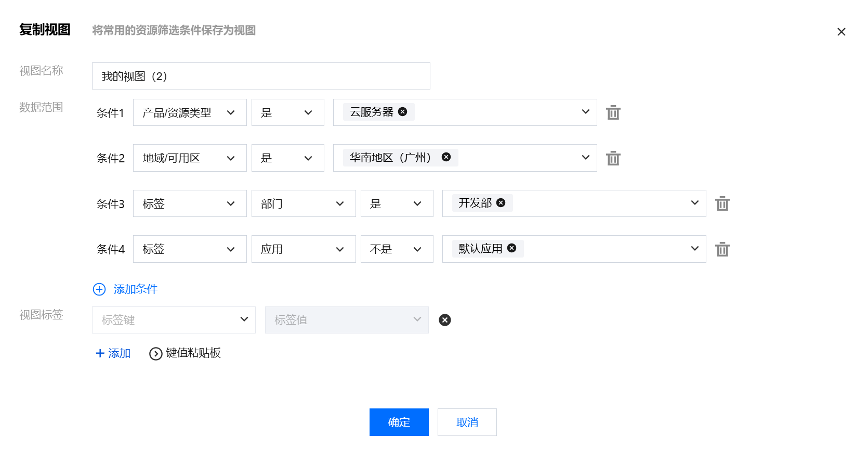The image size is (868, 449).
Task: Open the 地域/可用区 dropdown
Action: point(190,158)
